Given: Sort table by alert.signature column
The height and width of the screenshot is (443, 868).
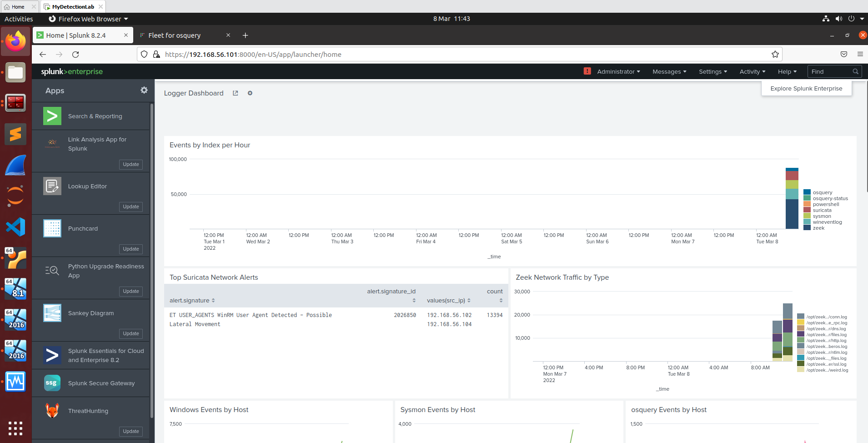Looking at the screenshot, I should 192,300.
